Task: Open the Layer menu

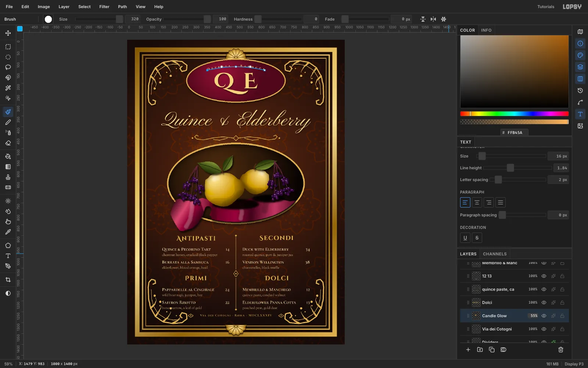Action: tap(64, 7)
